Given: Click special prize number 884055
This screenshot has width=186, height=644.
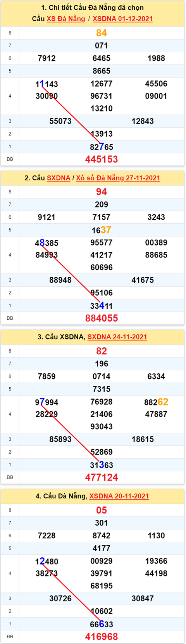Looking at the screenshot, I should tap(102, 318).
